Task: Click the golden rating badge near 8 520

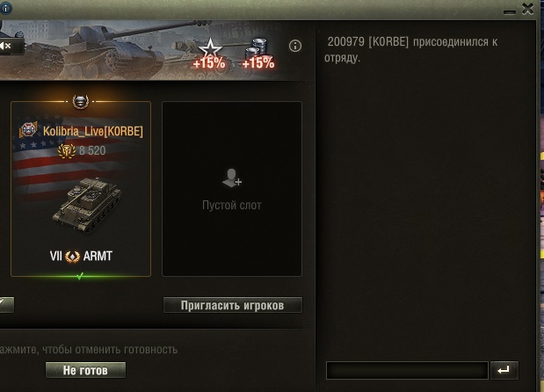Action: coord(66,150)
